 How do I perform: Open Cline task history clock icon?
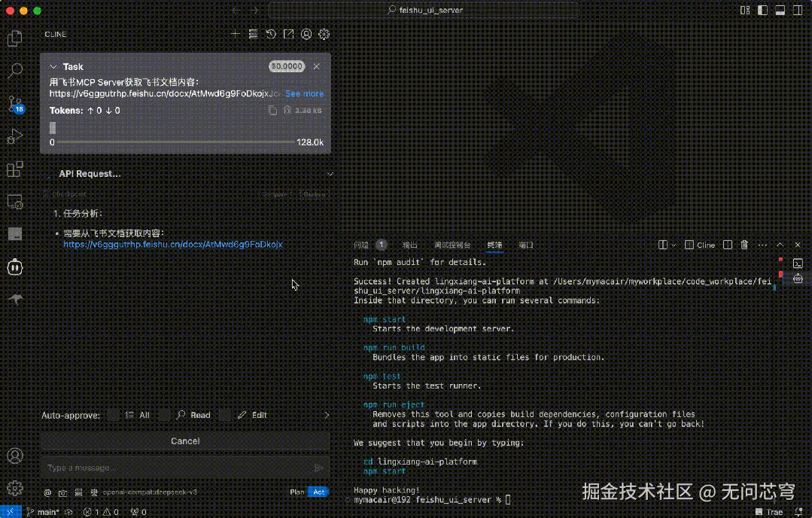(271, 34)
